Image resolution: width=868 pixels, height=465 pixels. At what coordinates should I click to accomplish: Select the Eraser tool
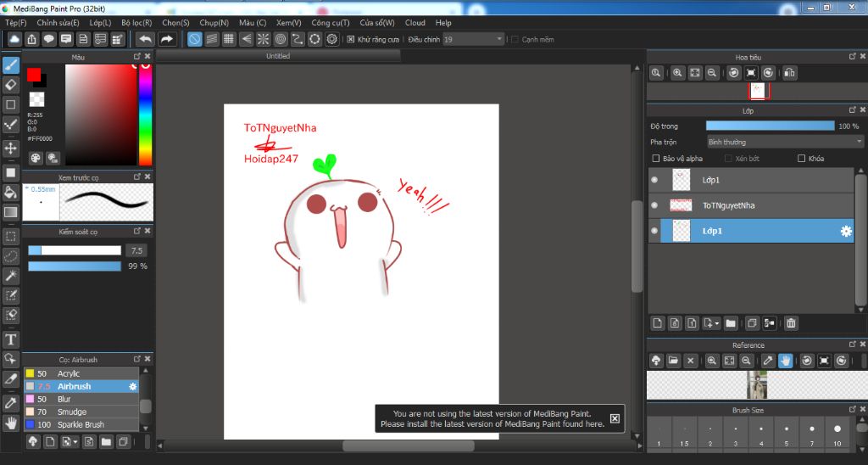tap(10, 85)
